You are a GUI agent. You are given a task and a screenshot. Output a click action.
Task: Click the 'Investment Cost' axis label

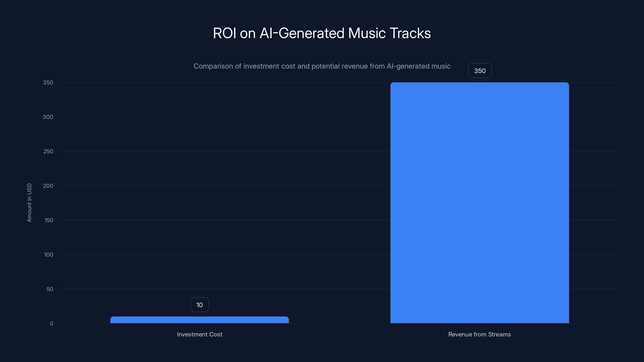(x=199, y=334)
